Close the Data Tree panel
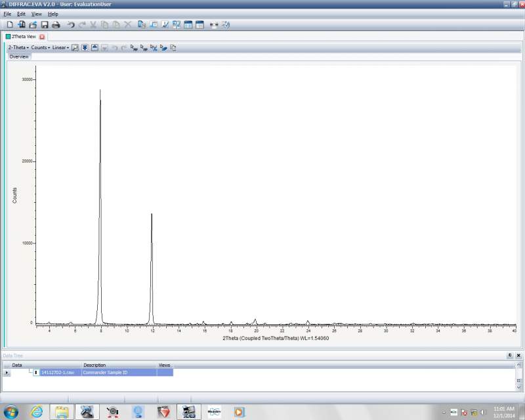The height and width of the screenshot is (420, 525). tap(518, 355)
